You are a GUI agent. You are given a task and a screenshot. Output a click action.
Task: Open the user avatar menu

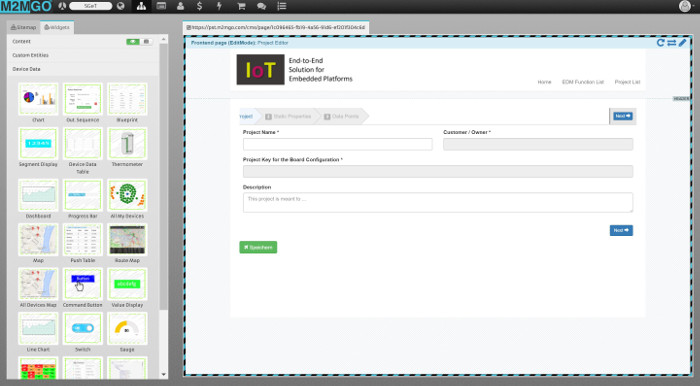point(686,6)
